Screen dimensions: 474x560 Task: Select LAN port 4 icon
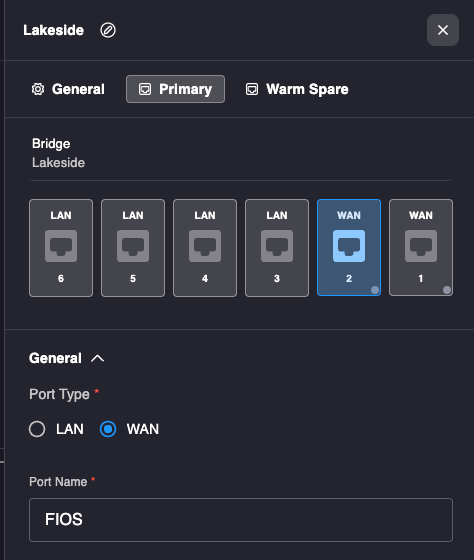point(205,246)
